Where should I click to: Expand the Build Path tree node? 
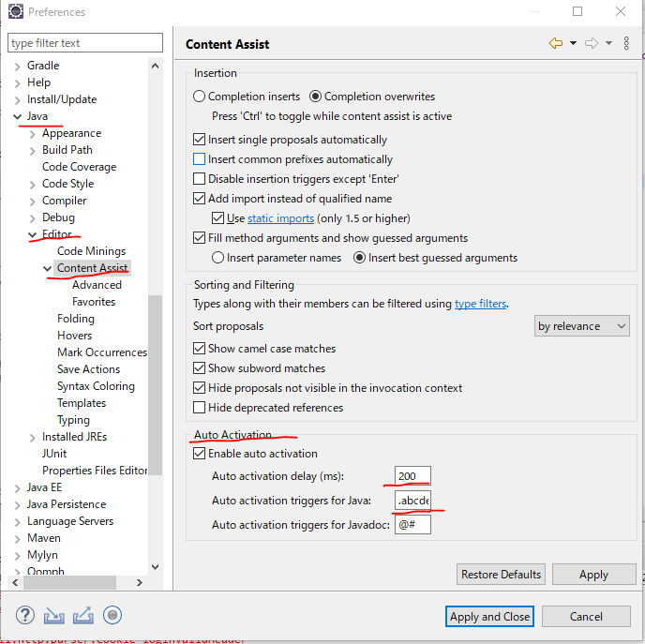tap(33, 151)
